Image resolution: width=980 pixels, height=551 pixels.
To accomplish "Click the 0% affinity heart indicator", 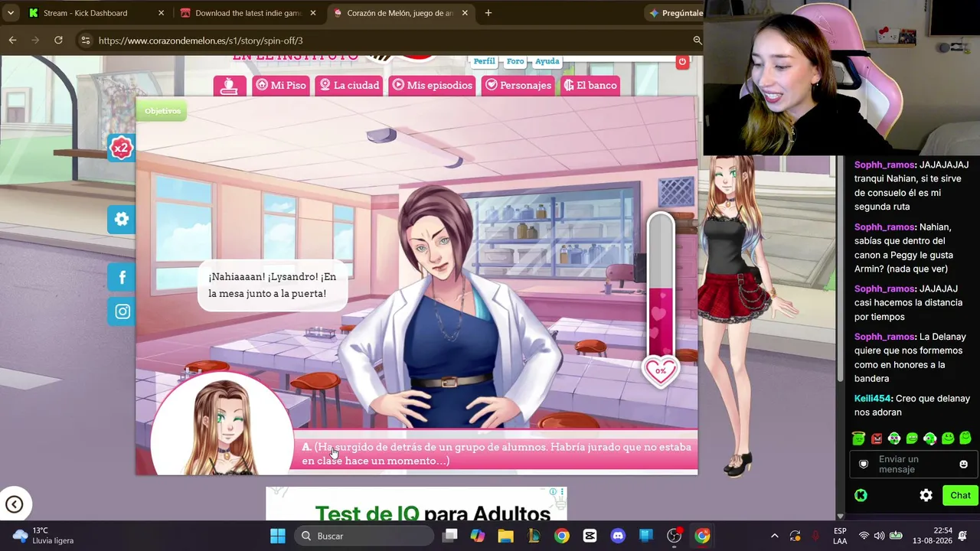I will [661, 371].
